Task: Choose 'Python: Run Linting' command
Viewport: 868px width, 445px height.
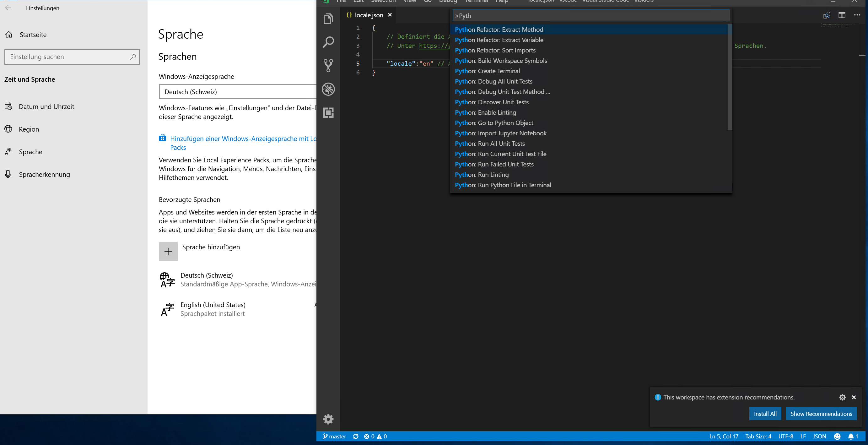Action: pos(482,175)
